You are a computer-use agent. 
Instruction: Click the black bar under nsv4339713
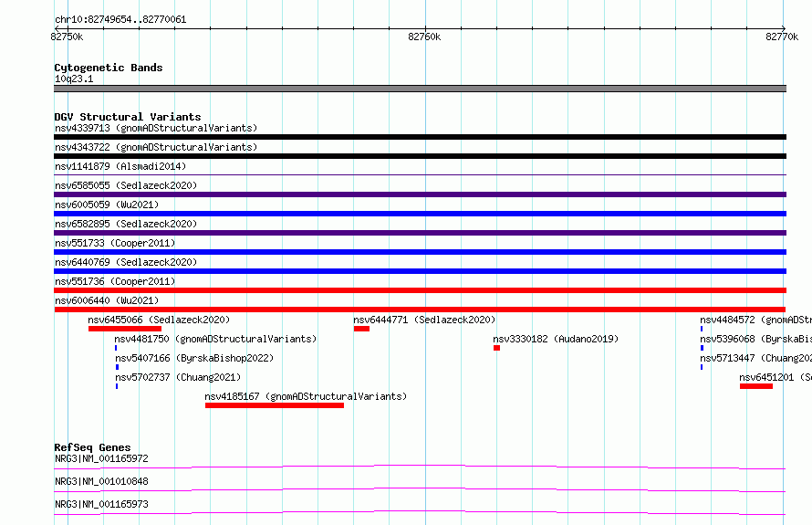point(420,137)
